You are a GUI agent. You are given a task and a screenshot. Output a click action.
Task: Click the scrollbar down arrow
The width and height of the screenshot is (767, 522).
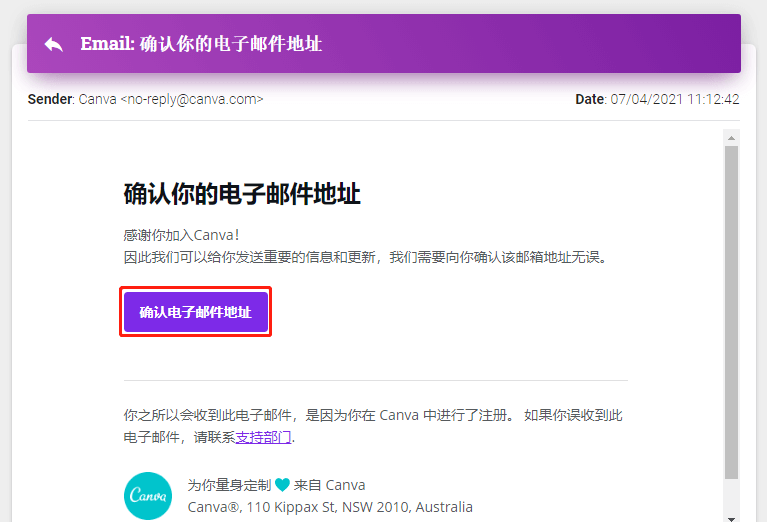tap(731, 518)
